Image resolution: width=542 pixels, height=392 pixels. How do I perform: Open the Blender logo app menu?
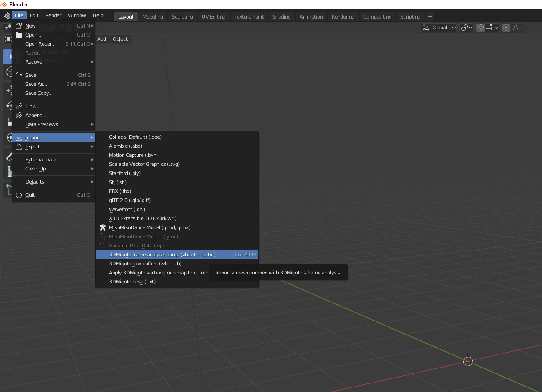click(x=7, y=15)
